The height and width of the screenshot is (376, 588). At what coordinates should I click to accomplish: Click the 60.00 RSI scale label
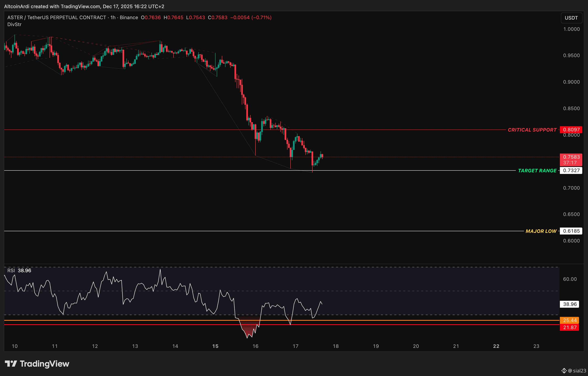coord(570,279)
